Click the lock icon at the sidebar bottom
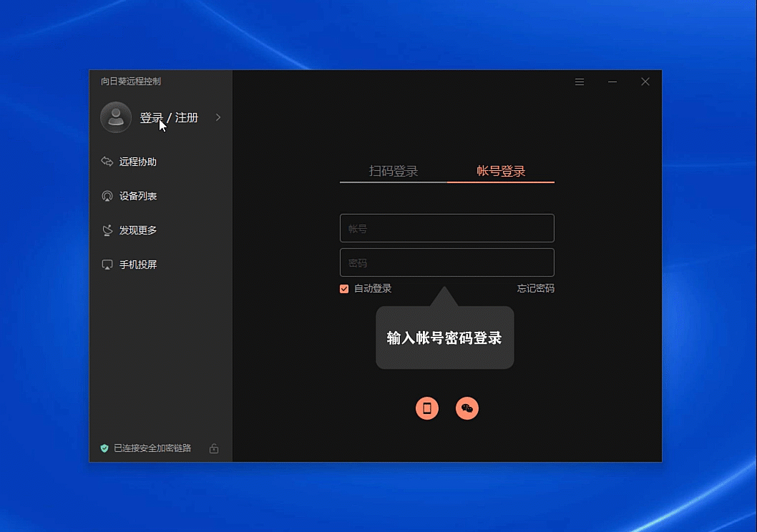The width and height of the screenshot is (757, 532). [214, 448]
